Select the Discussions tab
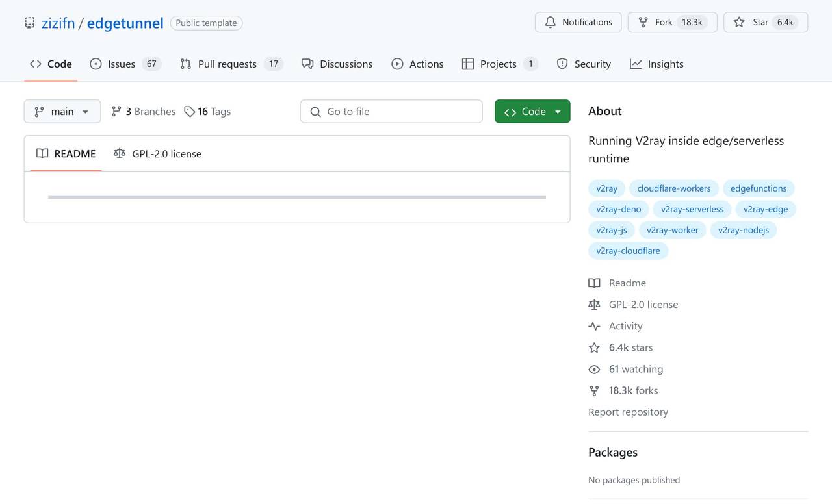Viewport: 832px width, 504px height. [337, 64]
